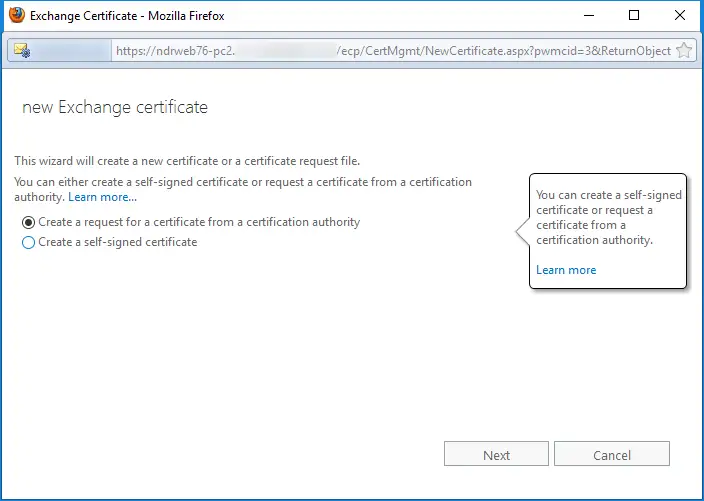Select Create a self-signed certificate option
The width and height of the screenshot is (704, 501).
[28, 242]
